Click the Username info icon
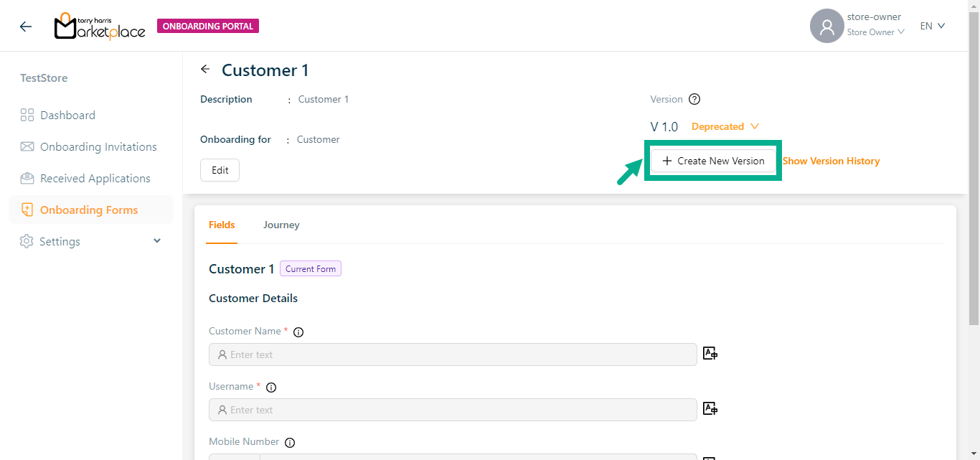The image size is (980, 460). pyautogui.click(x=271, y=388)
